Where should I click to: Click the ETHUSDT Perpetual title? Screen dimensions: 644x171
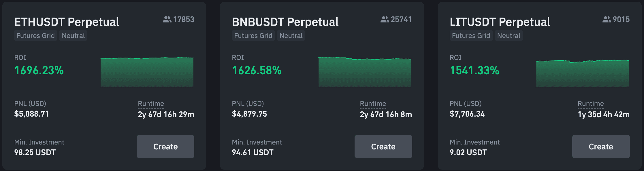click(x=67, y=22)
